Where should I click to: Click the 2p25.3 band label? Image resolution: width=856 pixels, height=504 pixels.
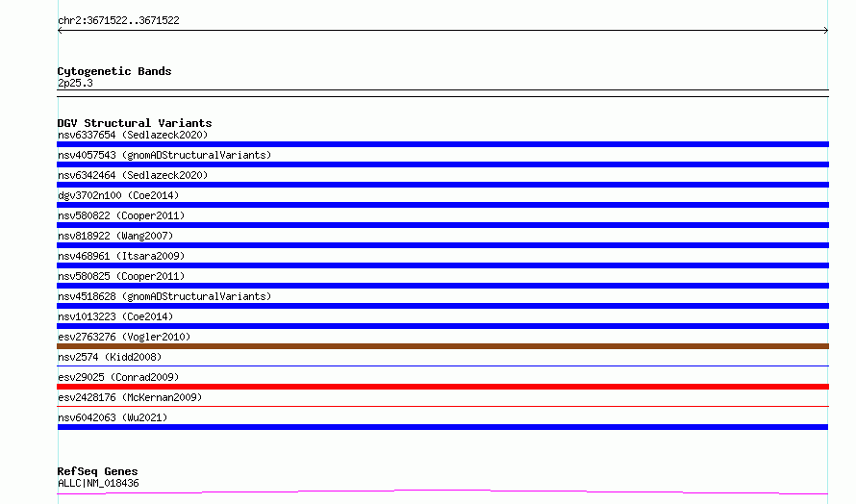[75, 83]
